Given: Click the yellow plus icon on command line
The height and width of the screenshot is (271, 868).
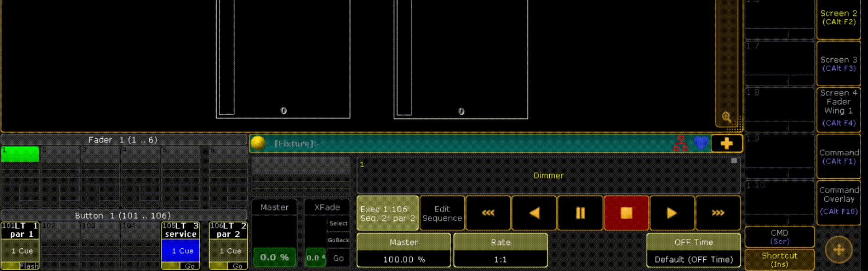Looking at the screenshot, I should point(726,143).
